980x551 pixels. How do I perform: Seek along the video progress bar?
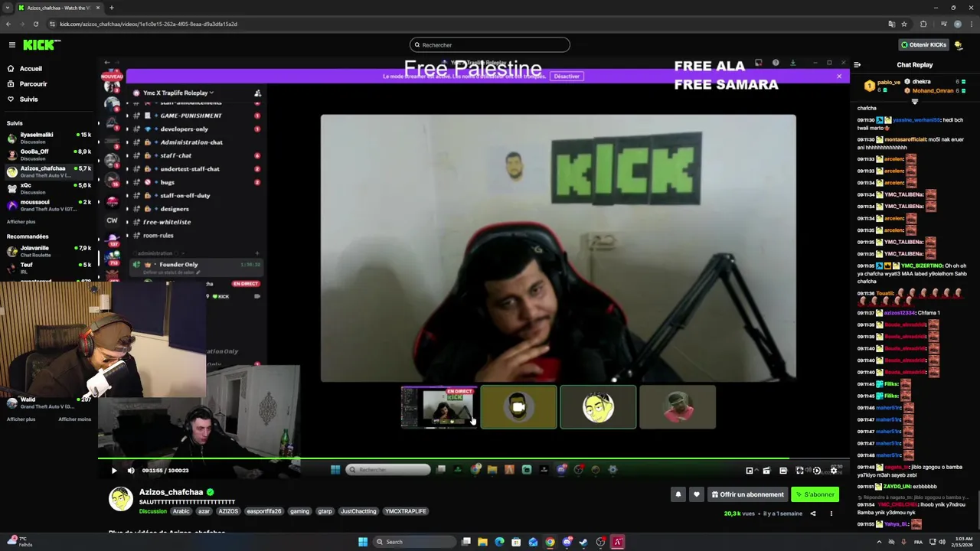tap(473, 459)
